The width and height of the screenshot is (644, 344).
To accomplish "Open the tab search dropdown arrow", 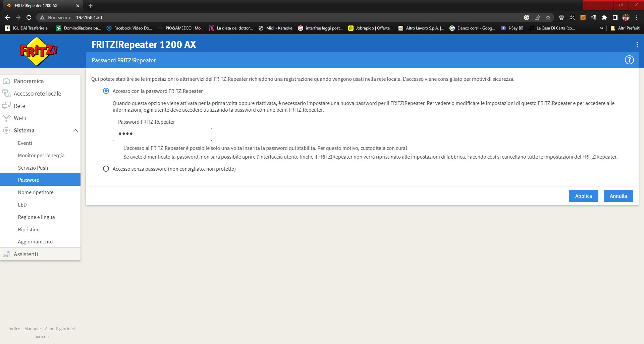I will (x=590, y=5).
